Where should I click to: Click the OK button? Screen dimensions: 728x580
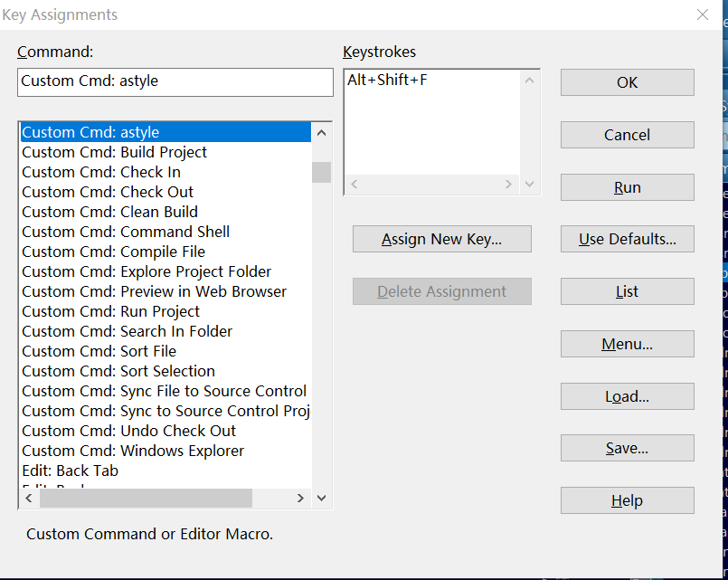pyautogui.click(x=627, y=82)
